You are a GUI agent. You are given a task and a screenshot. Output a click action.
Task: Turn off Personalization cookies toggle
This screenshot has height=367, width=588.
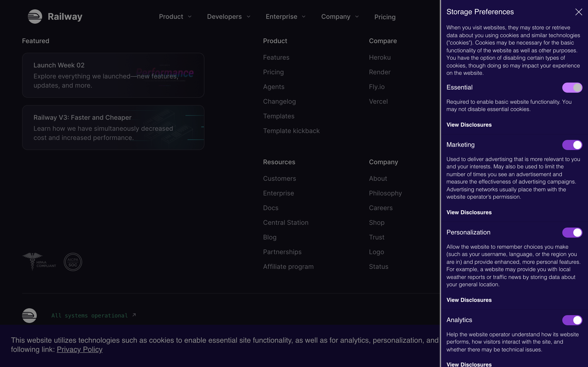coord(572,233)
